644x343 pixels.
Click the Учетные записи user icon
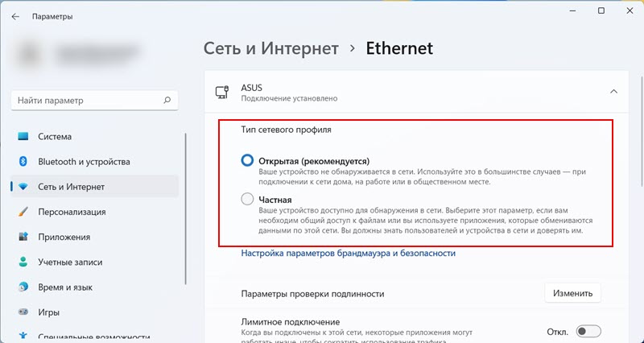coord(23,262)
